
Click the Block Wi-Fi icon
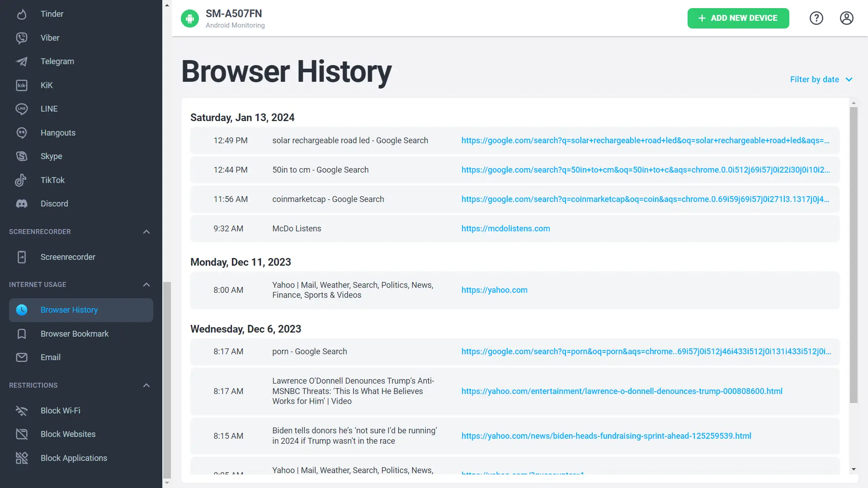(21, 411)
